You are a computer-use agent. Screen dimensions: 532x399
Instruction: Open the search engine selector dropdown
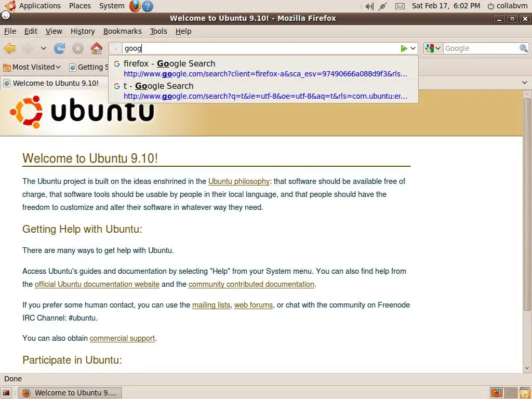pos(433,48)
